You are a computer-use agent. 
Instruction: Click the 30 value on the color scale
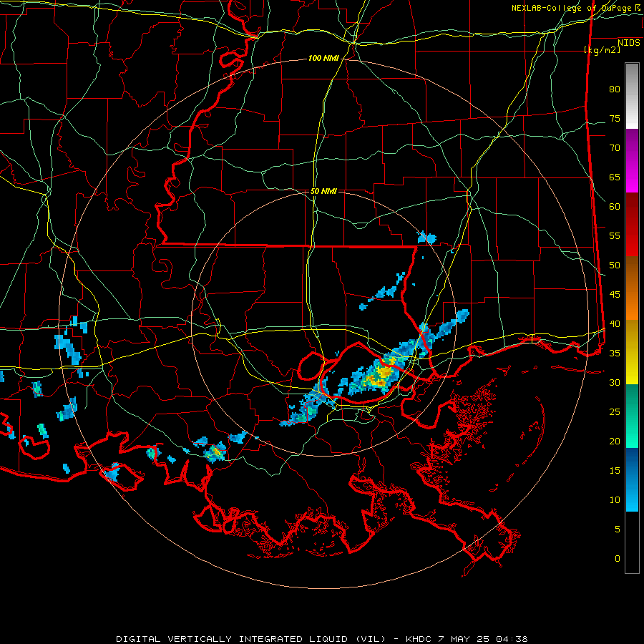point(615,382)
